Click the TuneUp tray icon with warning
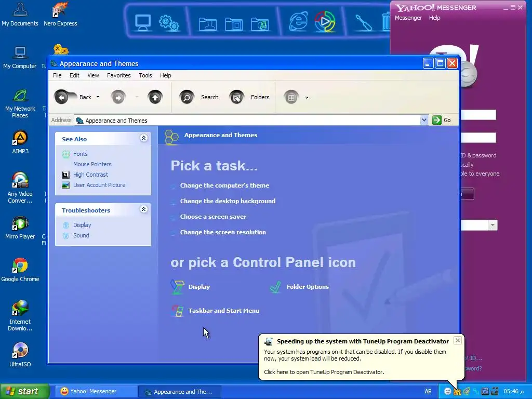Viewport: 532px width, 399px height. (x=457, y=392)
